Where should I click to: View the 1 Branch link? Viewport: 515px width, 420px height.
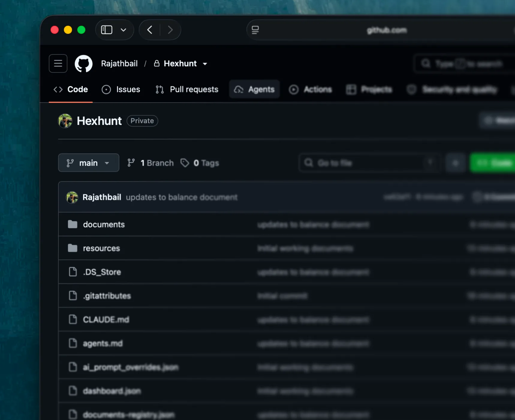tap(150, 163)
